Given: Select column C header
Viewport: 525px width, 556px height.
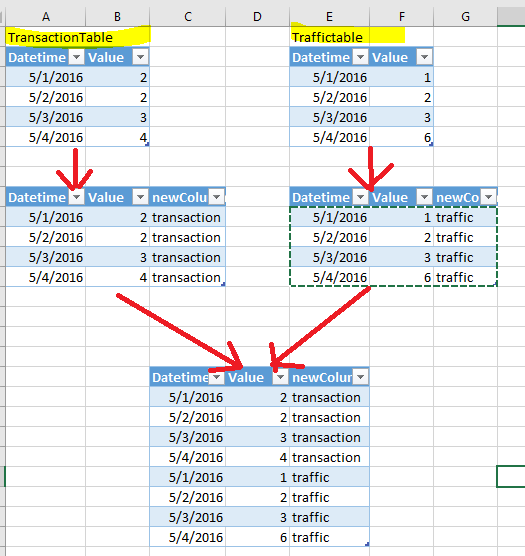Looking at the screenshot, I should [x=188, y=17].
